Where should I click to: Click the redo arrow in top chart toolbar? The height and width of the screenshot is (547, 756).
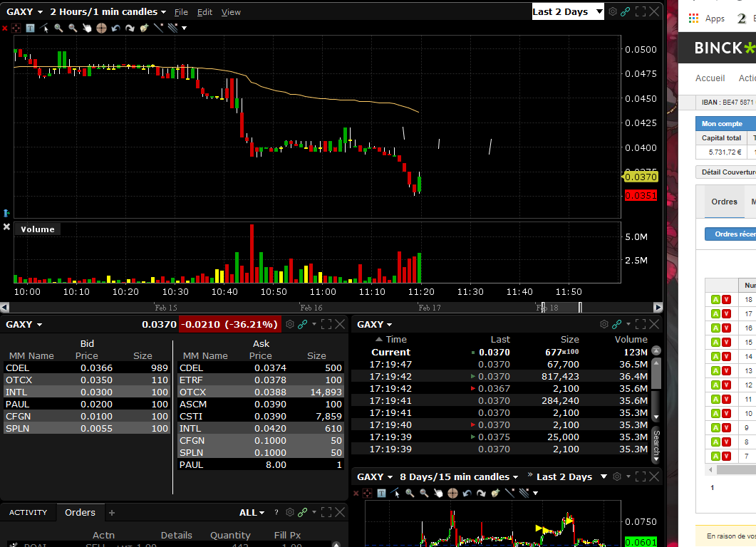tap(130, 28)
